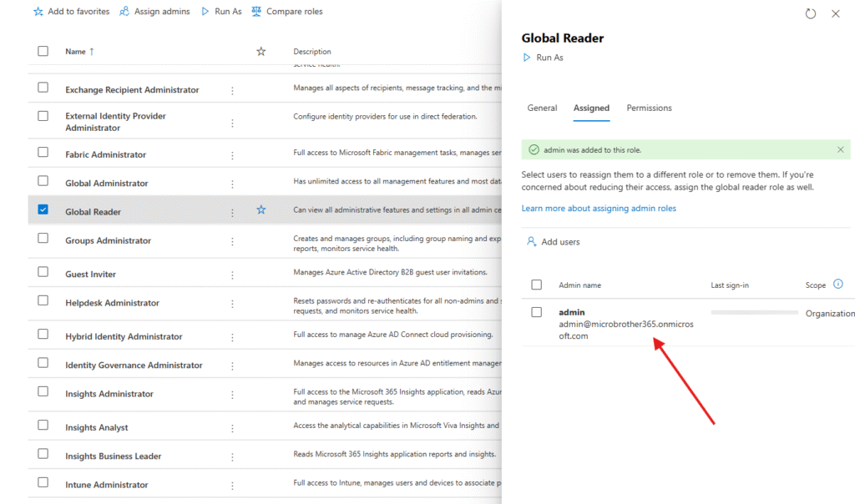The image size is (855, 504).
Task: Open more options for Fabric Administrator
Action: [232, 155]
